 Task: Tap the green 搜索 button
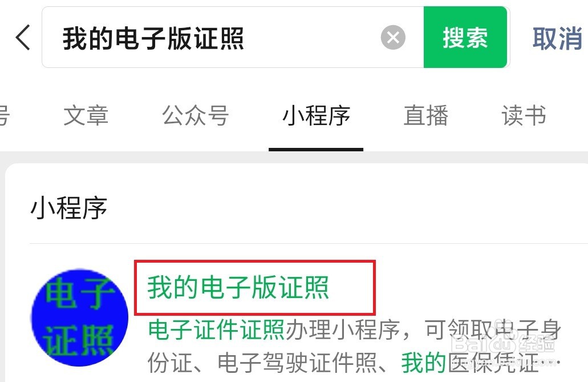click(465, 37)
